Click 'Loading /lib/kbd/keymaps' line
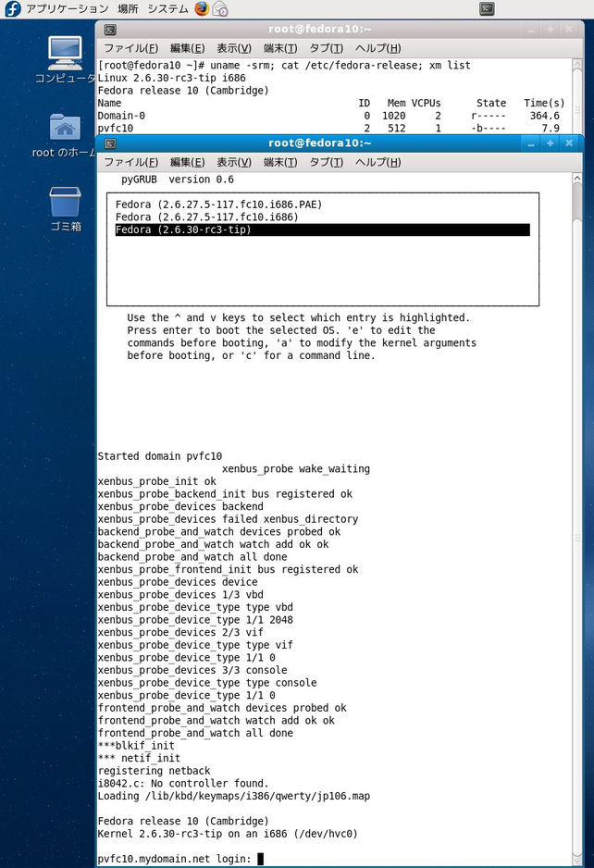 233,796
